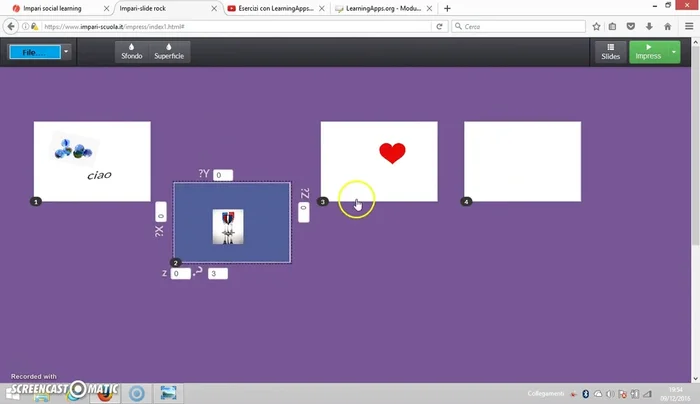Open a new browser tab
700x404 pixels.
(x=447, y=8)
